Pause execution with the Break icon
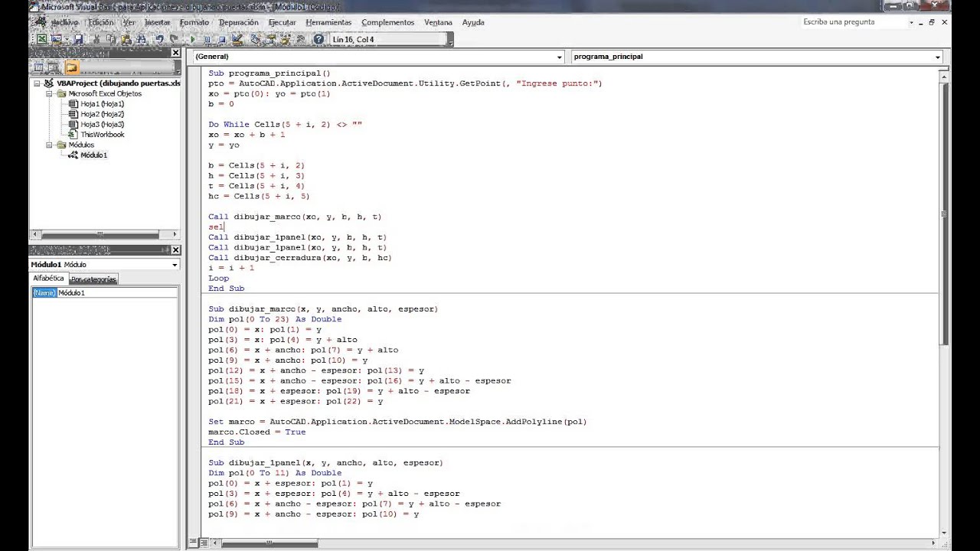 click(207, 39)
